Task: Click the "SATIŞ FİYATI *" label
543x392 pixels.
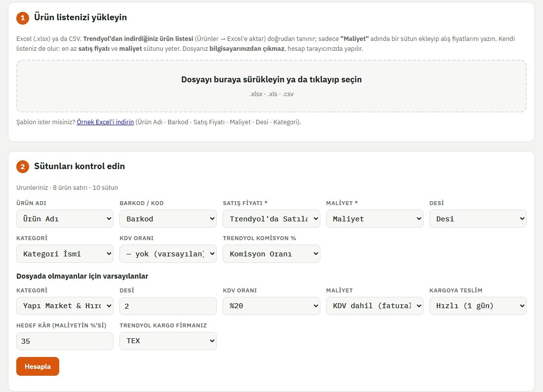Action: (x=245, y=203)
